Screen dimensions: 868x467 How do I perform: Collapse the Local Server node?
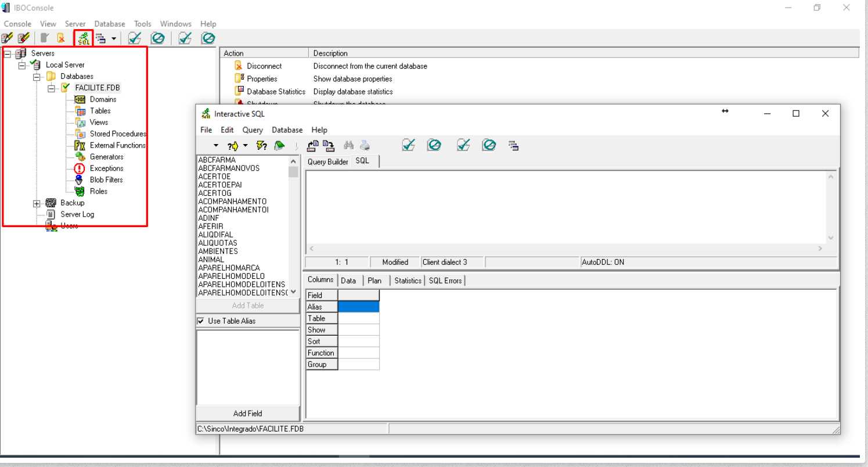tap(22, 65)
